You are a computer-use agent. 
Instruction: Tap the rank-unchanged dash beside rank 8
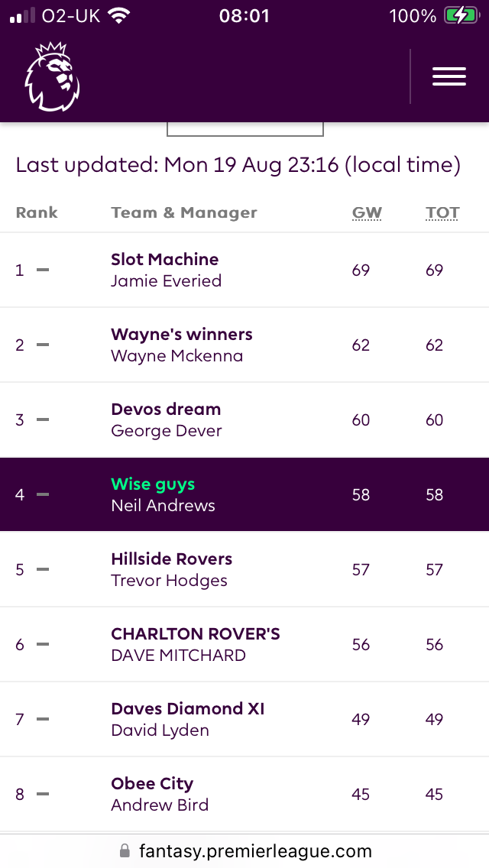click(x=44, y=794)
